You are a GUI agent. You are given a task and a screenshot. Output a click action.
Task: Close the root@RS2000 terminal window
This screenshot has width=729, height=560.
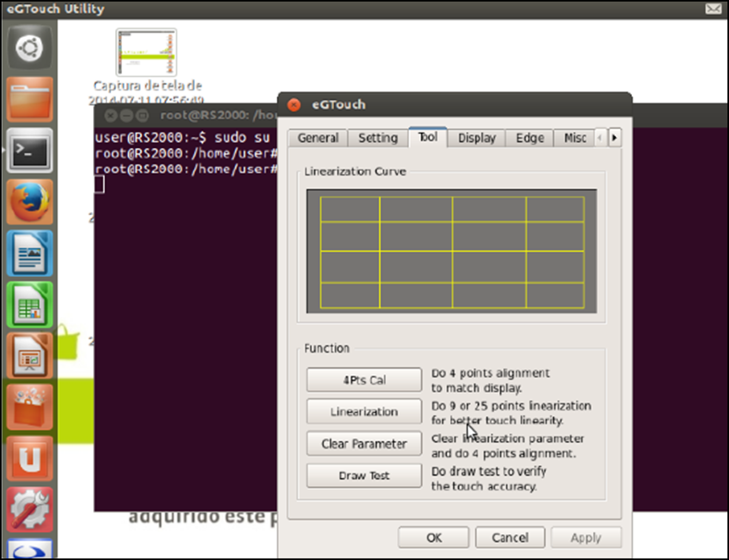point(110,115)
